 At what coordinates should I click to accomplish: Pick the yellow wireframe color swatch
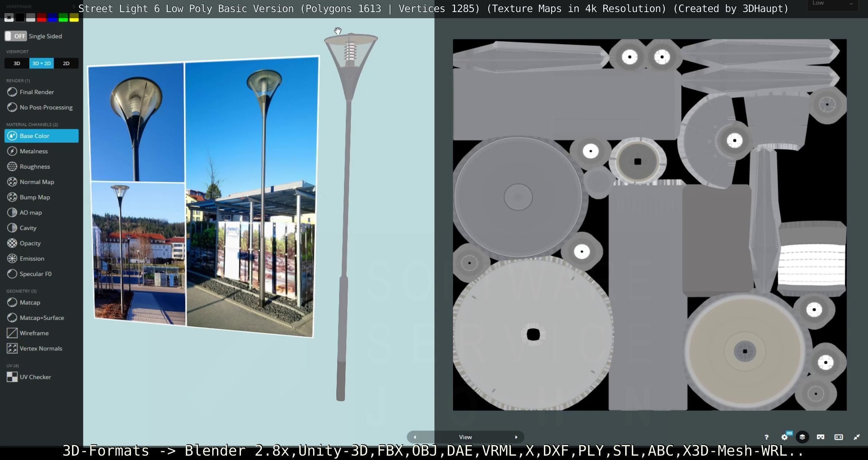click(74, 17)
